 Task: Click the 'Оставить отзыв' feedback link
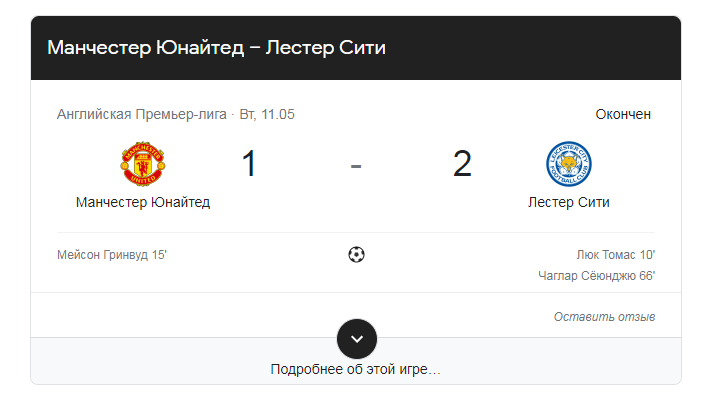pyautogui.click(x=604, y=317)
